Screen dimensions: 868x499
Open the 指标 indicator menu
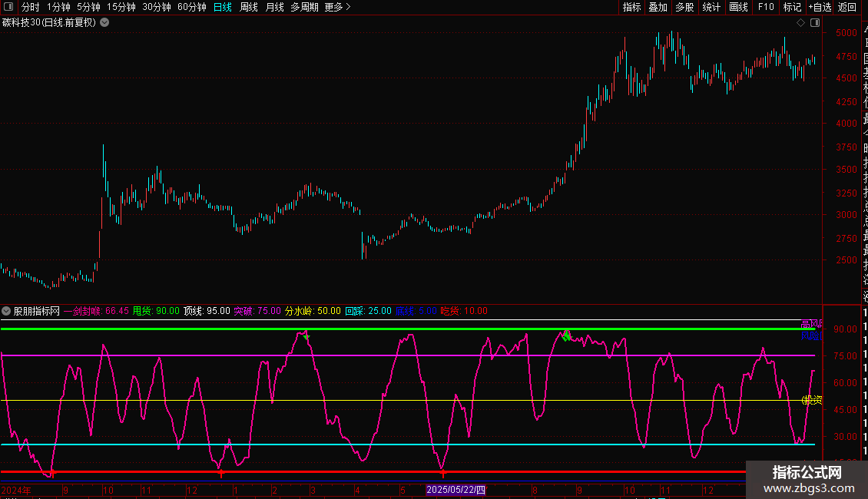[631, 7]
